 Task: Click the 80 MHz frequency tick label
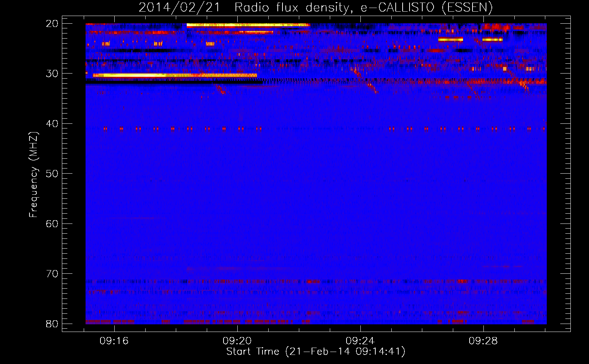(52, 324)
